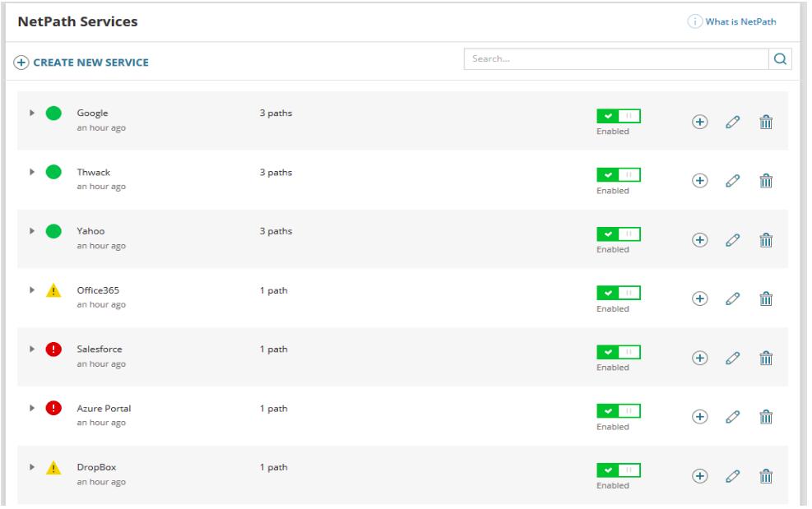Disable the Yahoo service toggle
The image size is (812, 509).
tap(619, 234)
